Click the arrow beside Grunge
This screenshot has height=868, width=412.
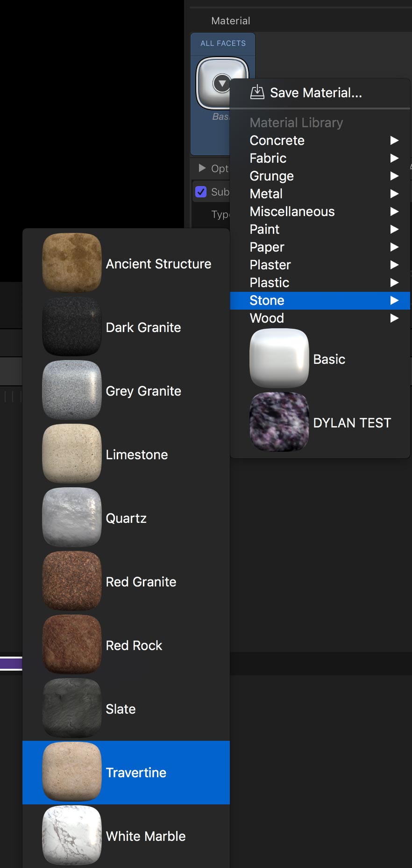(394, 176)
